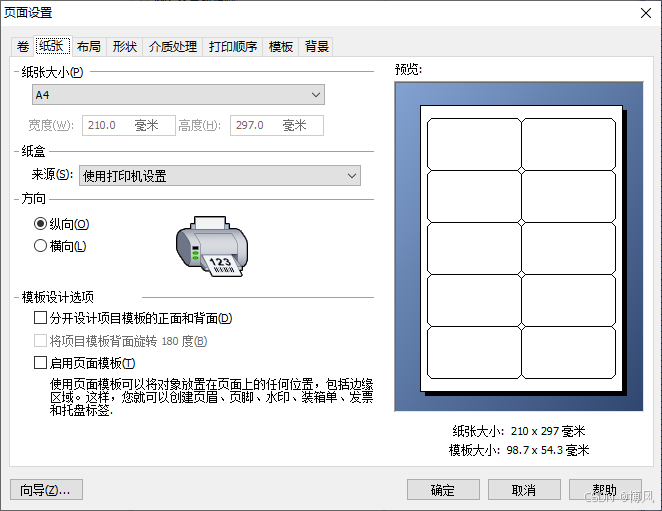Viewport: 662px width, 511px height.
Task: Open the 向导 wizard button
Action: click(46, 489)
